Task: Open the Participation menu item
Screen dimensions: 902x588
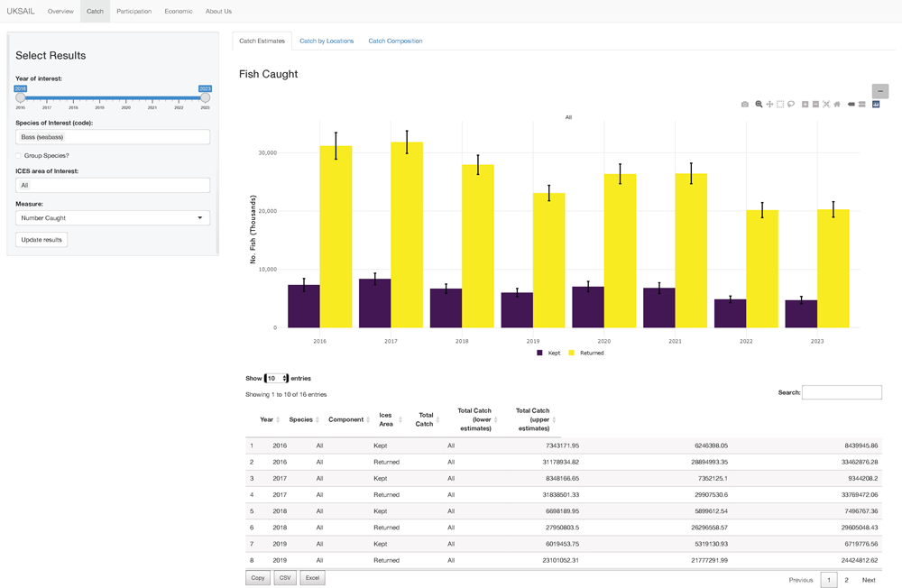Action: pyautogui.click(x=133, y=12)
